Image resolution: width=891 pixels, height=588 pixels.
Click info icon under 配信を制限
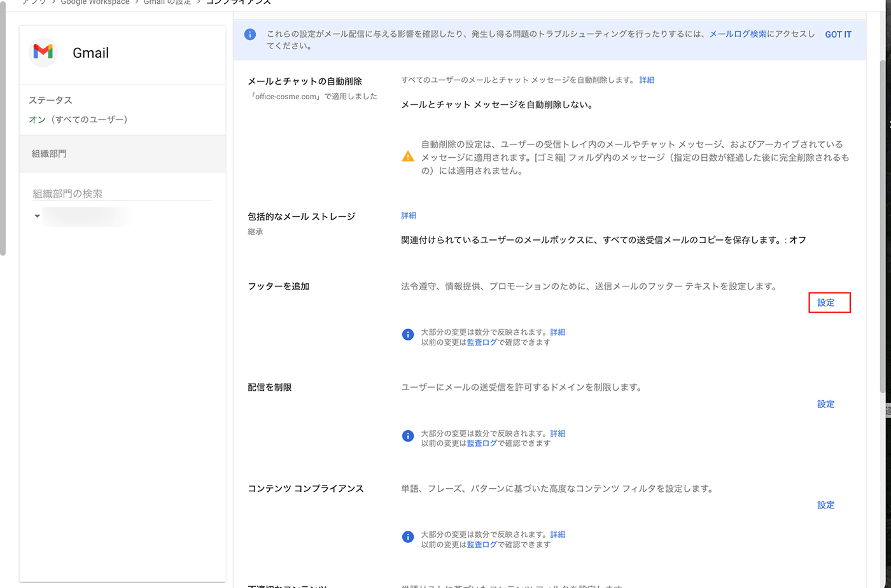[408, 436]
